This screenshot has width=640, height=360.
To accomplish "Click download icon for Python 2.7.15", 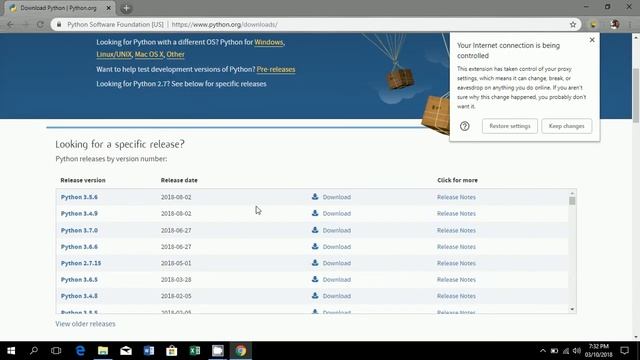I will pyautogui.click(x=315, y=263).
